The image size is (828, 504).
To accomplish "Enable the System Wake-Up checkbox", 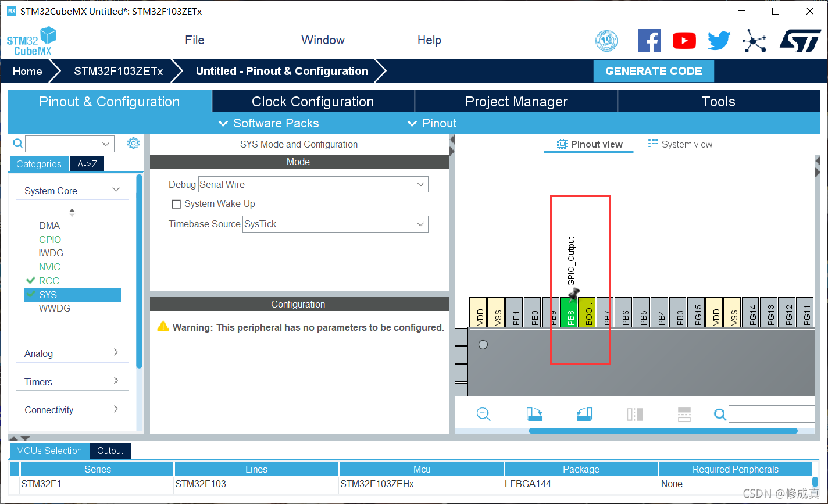I will coord(176,204).
